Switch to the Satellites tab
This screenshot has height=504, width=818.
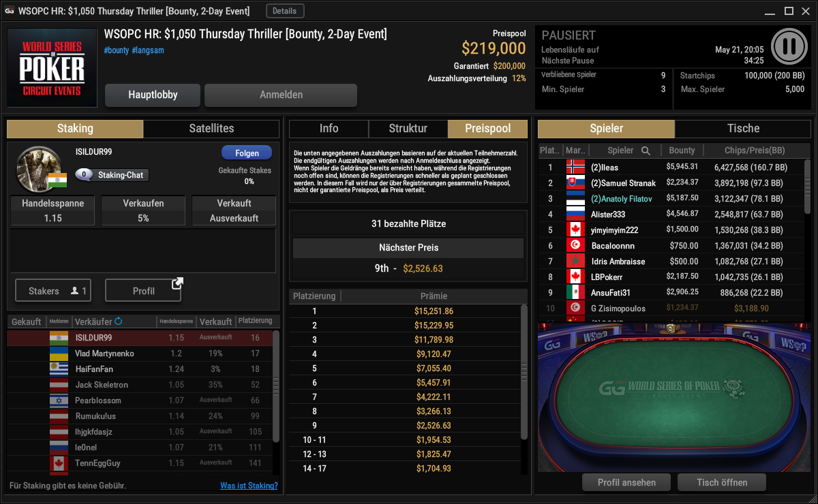pyautogui.click(x=211, y=129)
